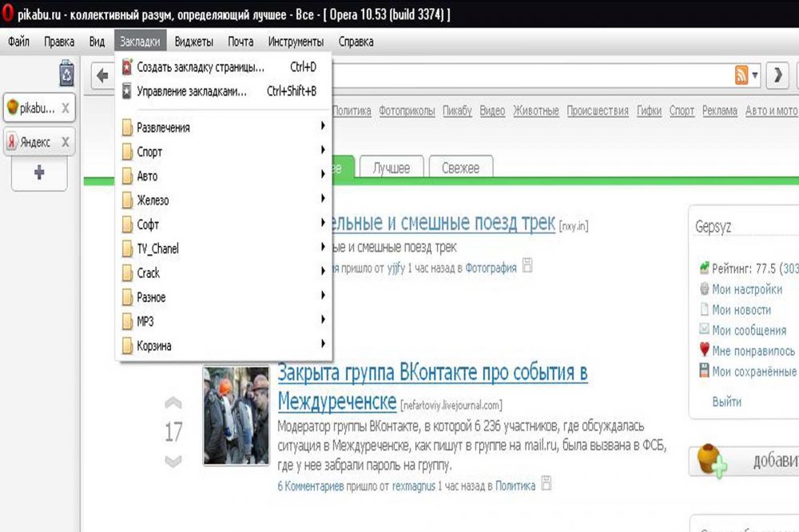Click the Видео category link

coord(492,110)
